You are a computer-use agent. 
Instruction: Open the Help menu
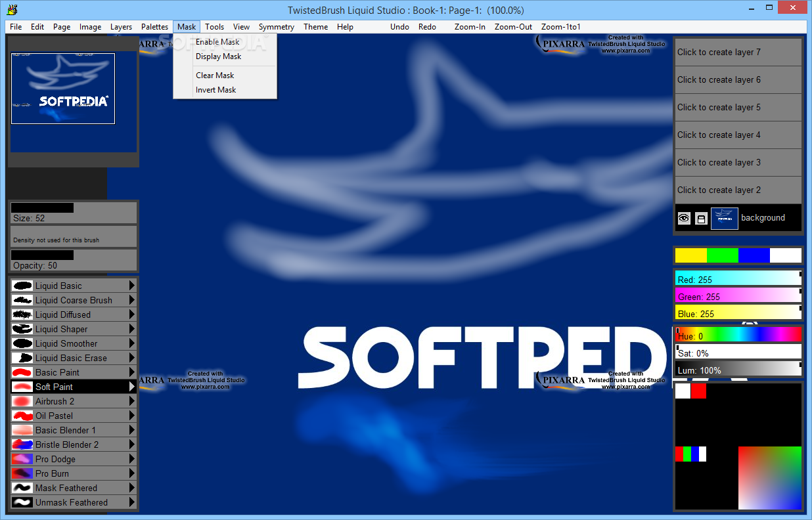point(345,27)
